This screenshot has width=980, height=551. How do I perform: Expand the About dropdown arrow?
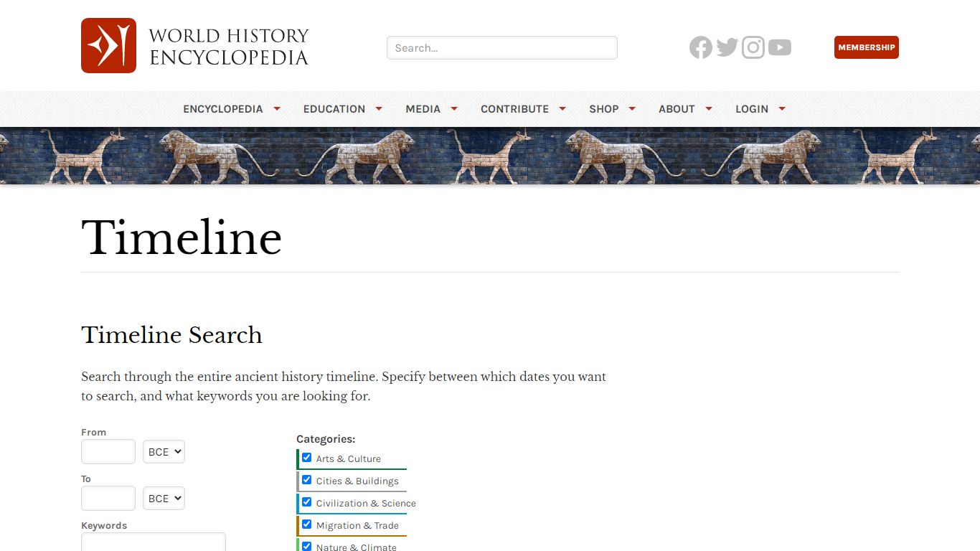pos(709,109)
